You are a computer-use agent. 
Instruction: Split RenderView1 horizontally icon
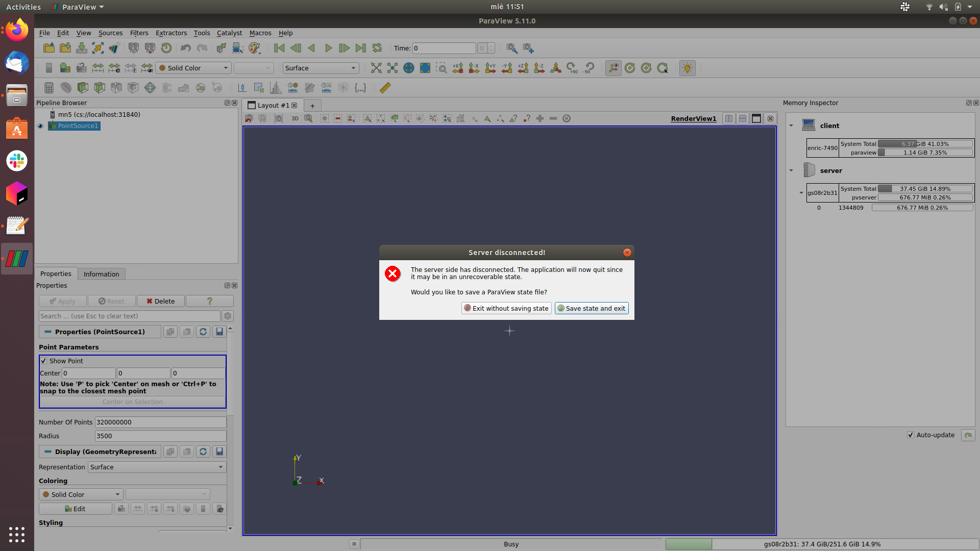coord(729,118)
